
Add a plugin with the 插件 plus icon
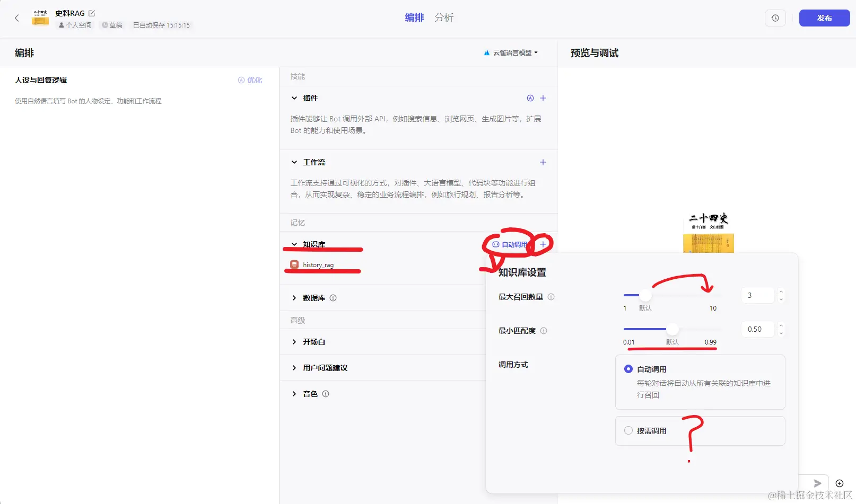tap(543, 98)
